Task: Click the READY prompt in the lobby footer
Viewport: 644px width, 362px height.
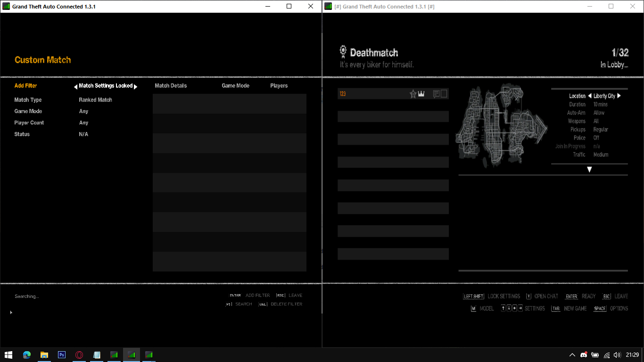Action: tap(588, 296)
